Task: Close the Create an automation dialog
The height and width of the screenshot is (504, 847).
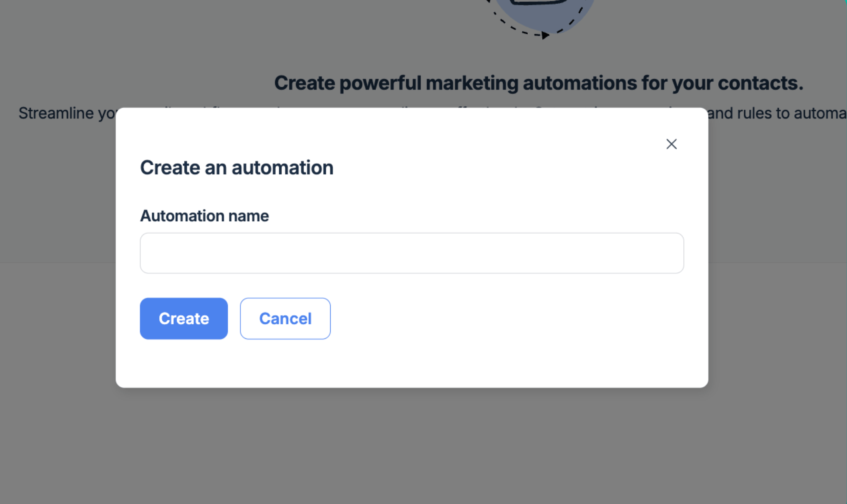Action: pyautogui.click(x=671, y=144)
